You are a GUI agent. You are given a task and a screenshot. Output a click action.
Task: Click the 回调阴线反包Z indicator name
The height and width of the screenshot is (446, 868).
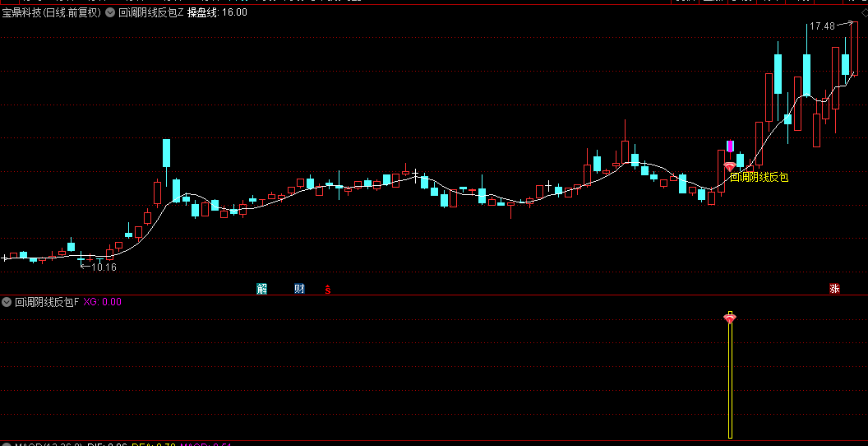[150, 12]
